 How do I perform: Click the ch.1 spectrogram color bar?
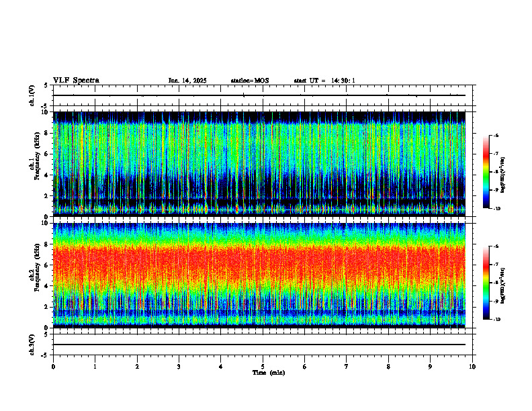tap(486, 172)
